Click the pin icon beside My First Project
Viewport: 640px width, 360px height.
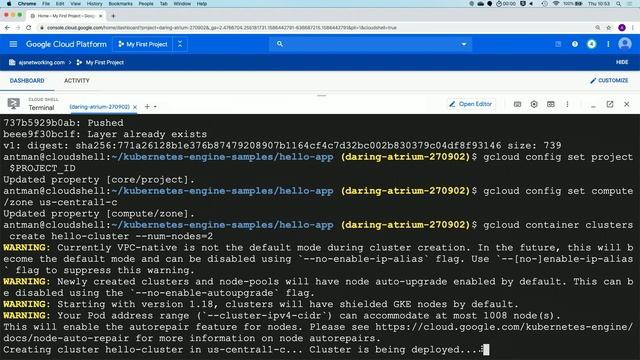(x=180, y=44)
